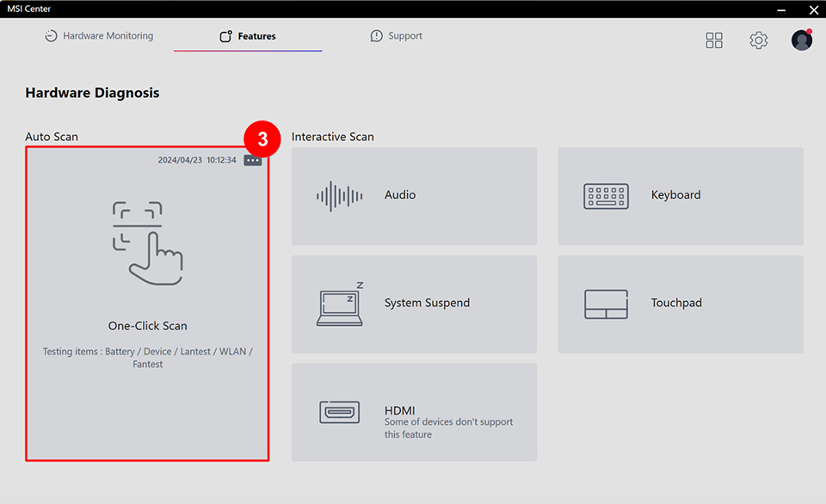Click the Interactive Scan section label
This screenshot has width=826, height=504.
[x=332, y=137]
